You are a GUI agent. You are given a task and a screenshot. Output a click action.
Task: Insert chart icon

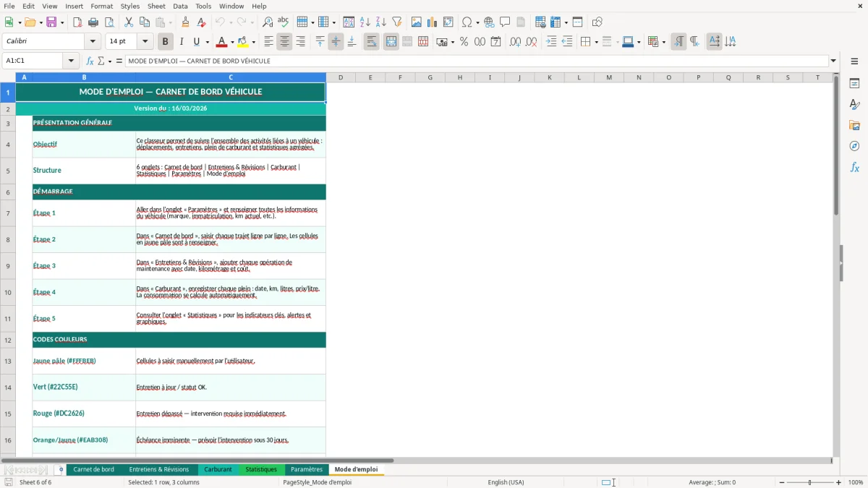point(433,22)
